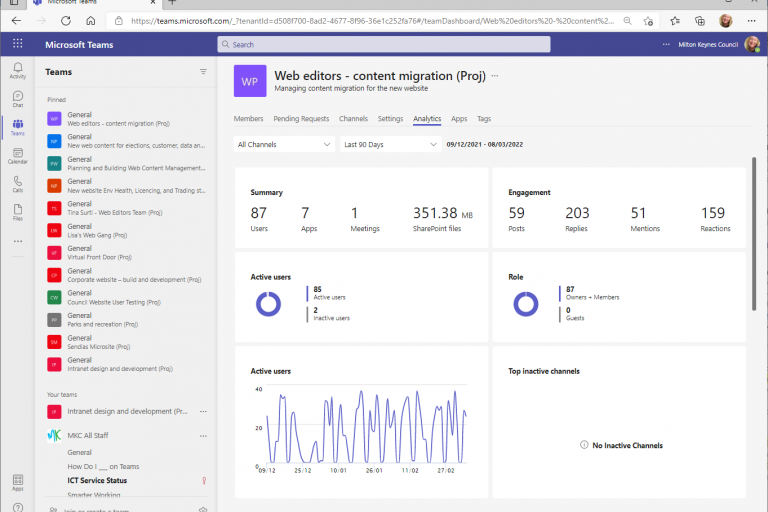The width and height of the screenshot is (768, 512).
Task: Select the Teams rail icon
Action: (x=18, y=127)
